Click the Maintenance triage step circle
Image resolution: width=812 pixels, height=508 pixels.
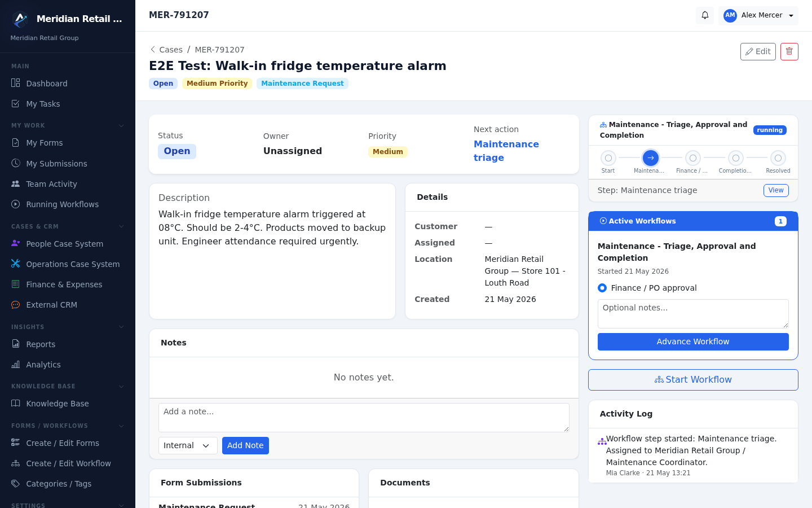click(651, 158)
